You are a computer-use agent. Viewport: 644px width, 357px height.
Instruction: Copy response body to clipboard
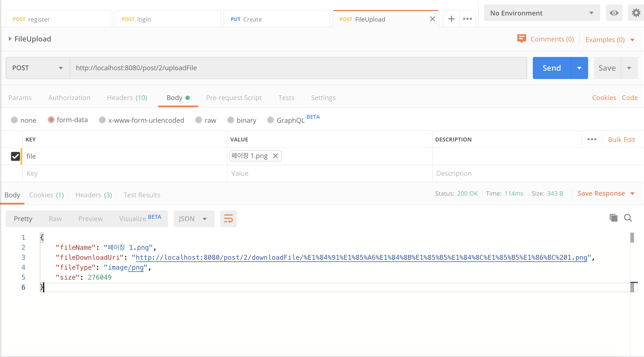point(613,218)
